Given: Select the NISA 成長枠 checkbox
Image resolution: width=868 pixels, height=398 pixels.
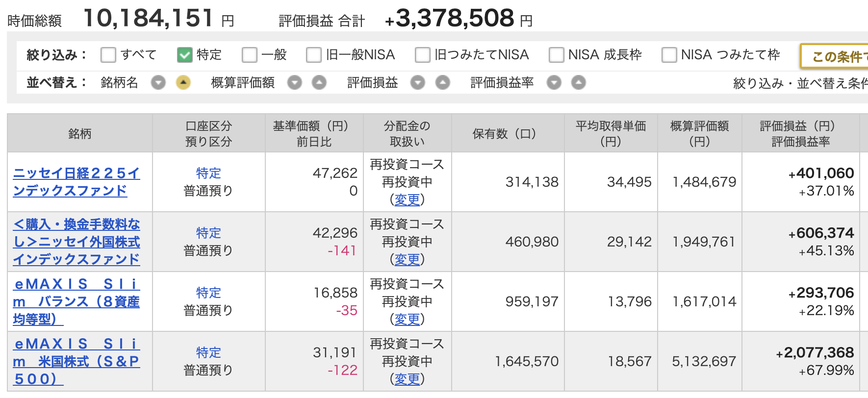Looking at the screenshot, I should (556, 55).
